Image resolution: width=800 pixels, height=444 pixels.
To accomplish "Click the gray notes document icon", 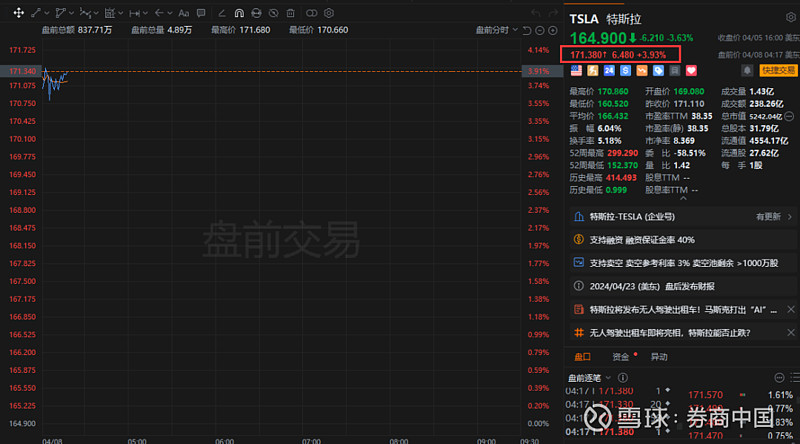I will click(674, 70).
